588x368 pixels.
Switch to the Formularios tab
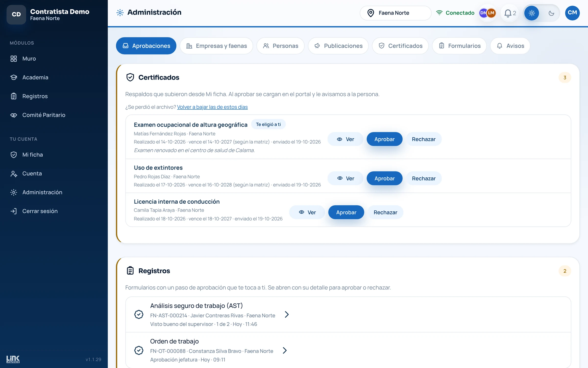pos(459,46)
